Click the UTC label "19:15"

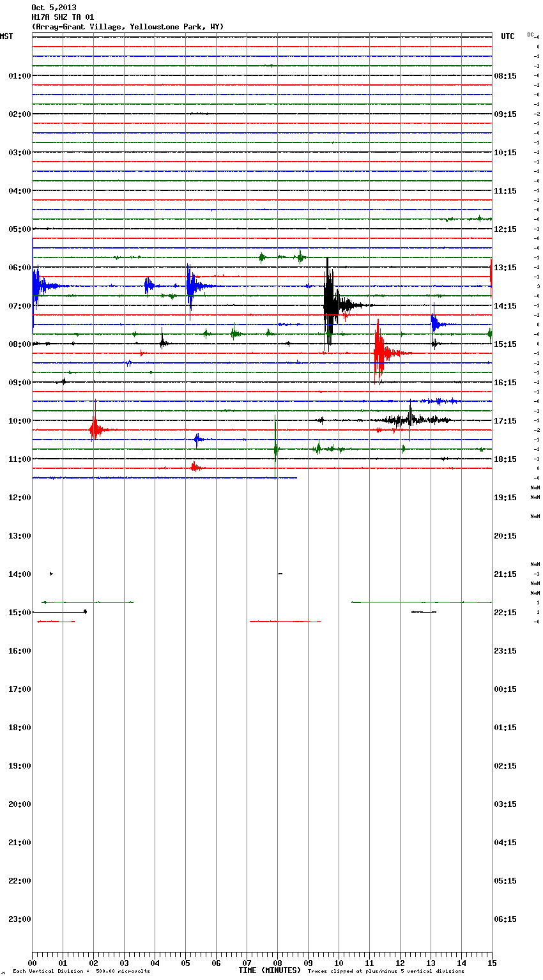(505, 498)
